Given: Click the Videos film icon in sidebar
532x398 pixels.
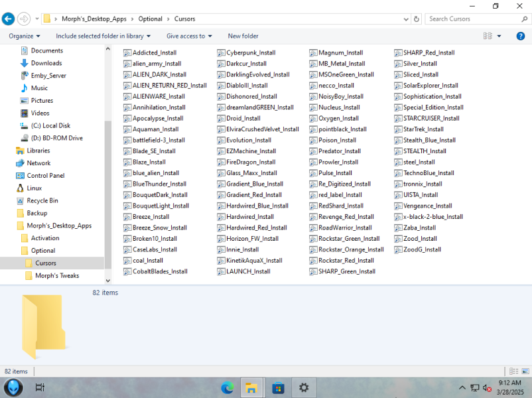Looking at the screenshot, I should 24,113.
